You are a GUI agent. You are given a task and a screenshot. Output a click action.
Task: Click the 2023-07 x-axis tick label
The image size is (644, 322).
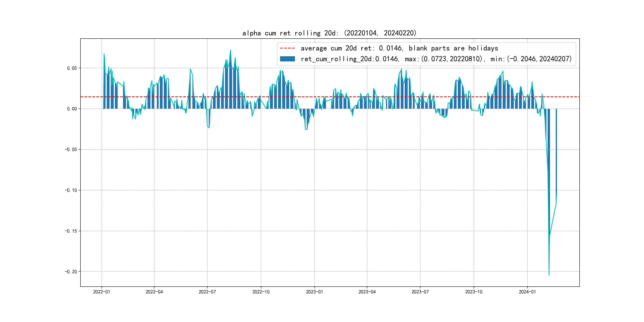point(420,292)
